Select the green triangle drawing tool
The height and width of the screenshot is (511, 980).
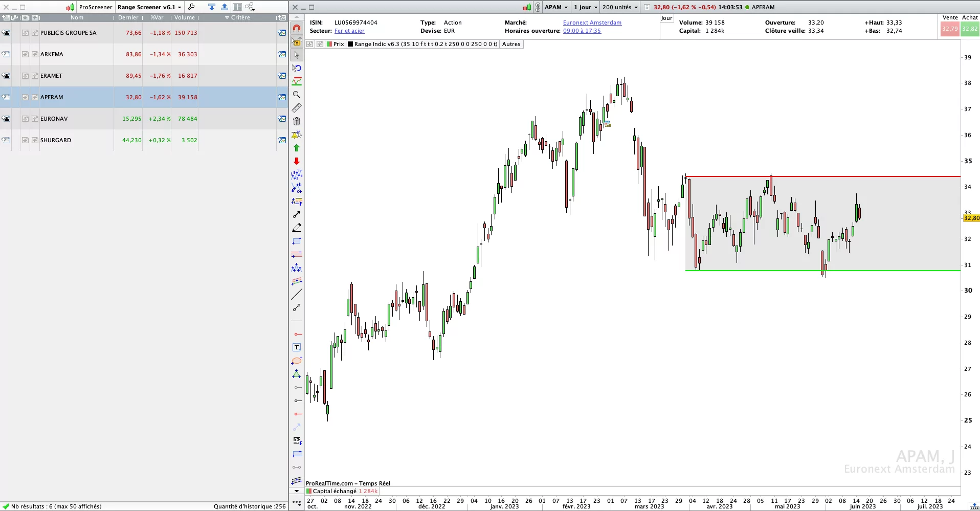297,374
